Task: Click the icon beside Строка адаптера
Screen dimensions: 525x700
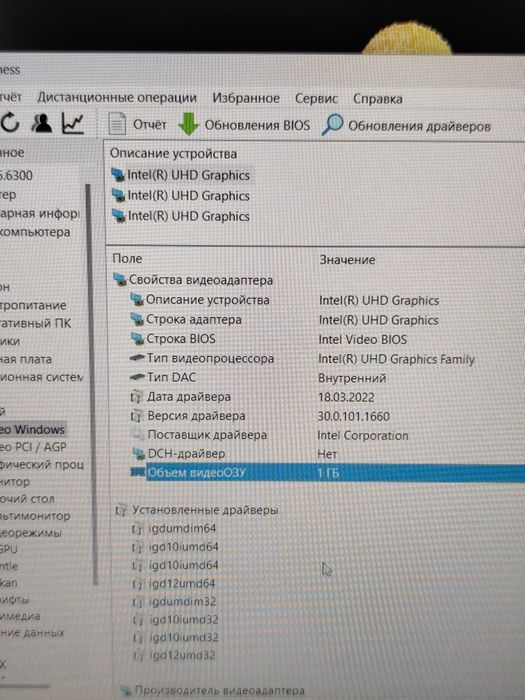Action: (x=137, y=319)
